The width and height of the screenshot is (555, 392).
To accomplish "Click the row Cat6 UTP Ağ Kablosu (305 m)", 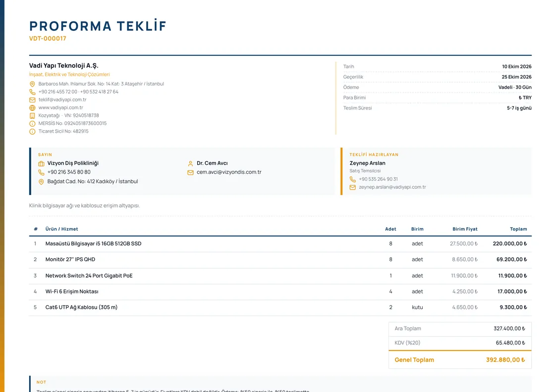I will point(280,308).
